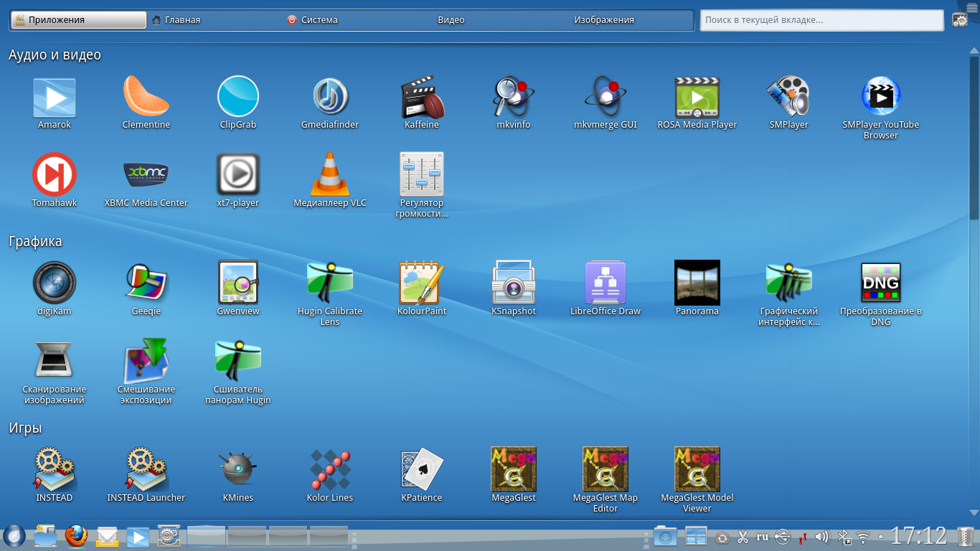Launch KSnapshot screenshot tool
980x551 pixels.
click(514, 283)
